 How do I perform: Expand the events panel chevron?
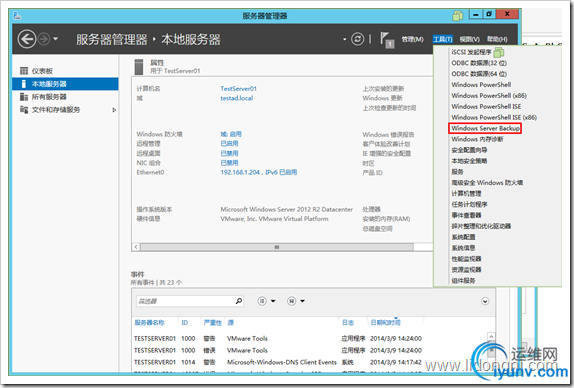click(485, 301)
